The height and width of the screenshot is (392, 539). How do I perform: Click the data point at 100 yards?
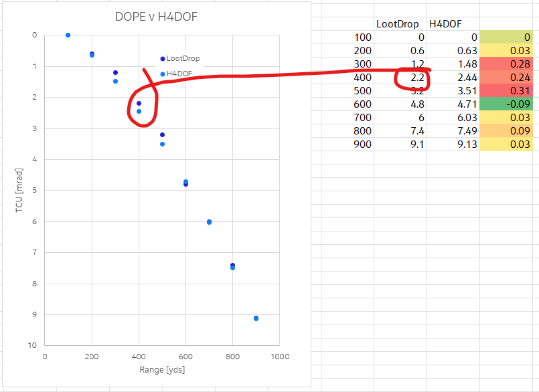coord(68,35)
